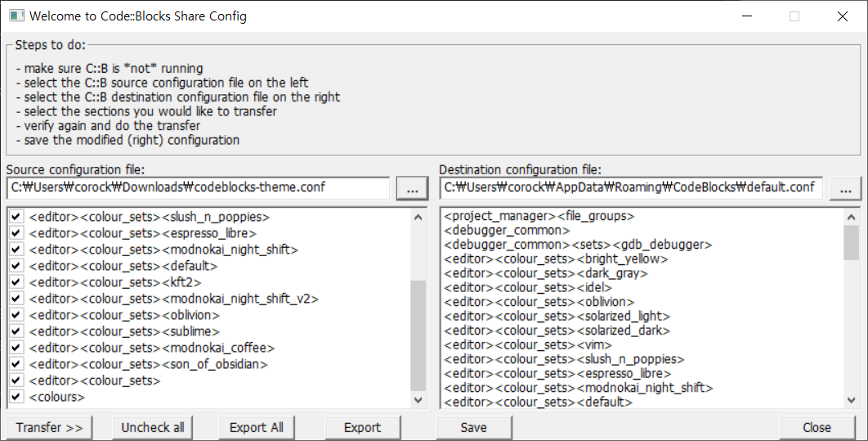
Task: Uncheck the source oblivion checkbox
Action: (x=16, y=315)
